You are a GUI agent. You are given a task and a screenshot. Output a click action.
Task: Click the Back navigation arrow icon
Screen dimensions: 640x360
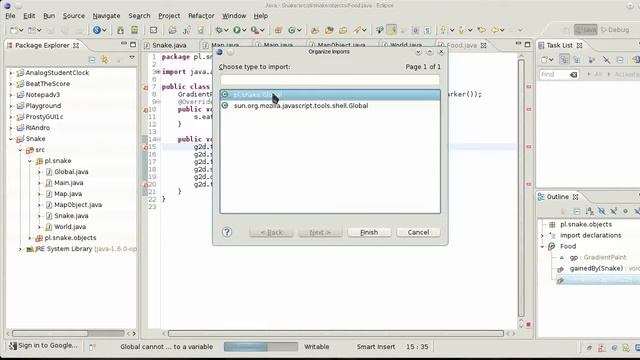495,30
